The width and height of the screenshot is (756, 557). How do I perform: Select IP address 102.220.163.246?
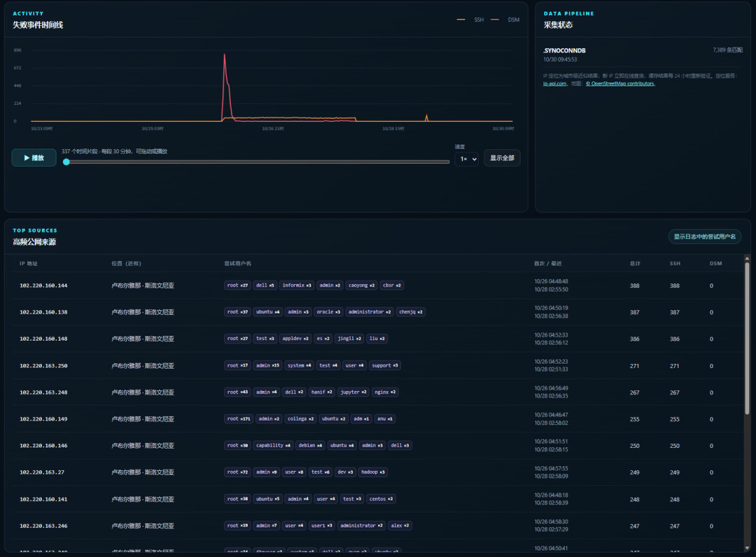43,526
